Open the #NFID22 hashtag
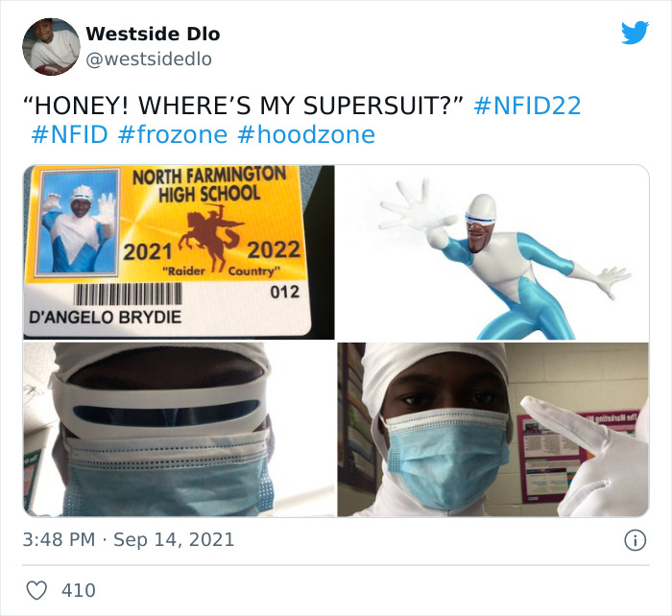This screenshot has height=616, width=672. point(527,106)
